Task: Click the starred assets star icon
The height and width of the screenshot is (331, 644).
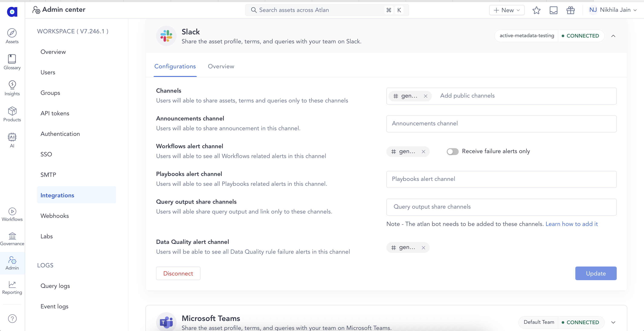Action: (536, 10)
